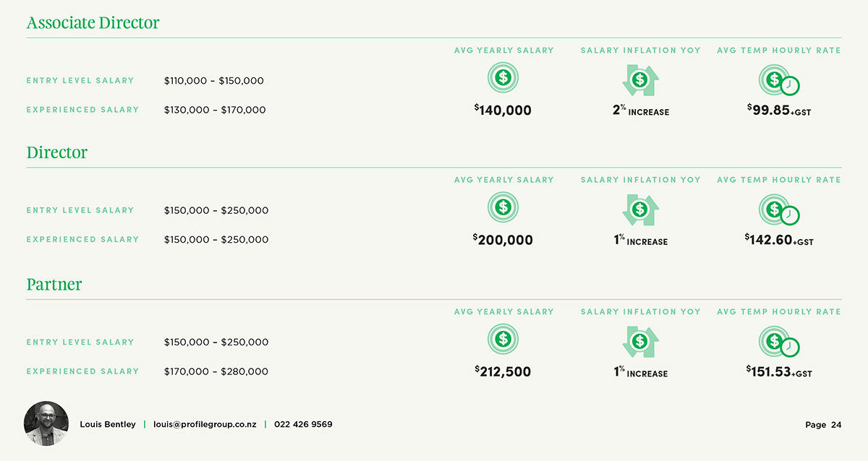Click Louis Bentley's profile photo
Viewport: 868px width, 461px height.
[46, 423]
